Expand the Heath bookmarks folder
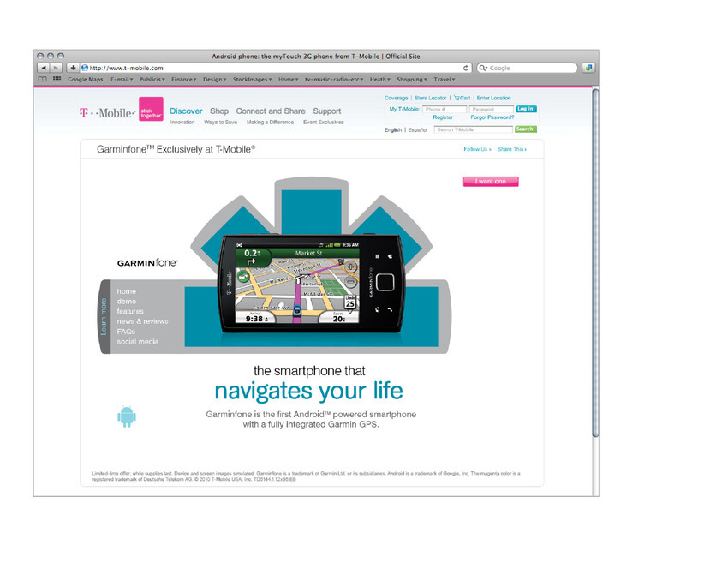 (x=380, y=80)
